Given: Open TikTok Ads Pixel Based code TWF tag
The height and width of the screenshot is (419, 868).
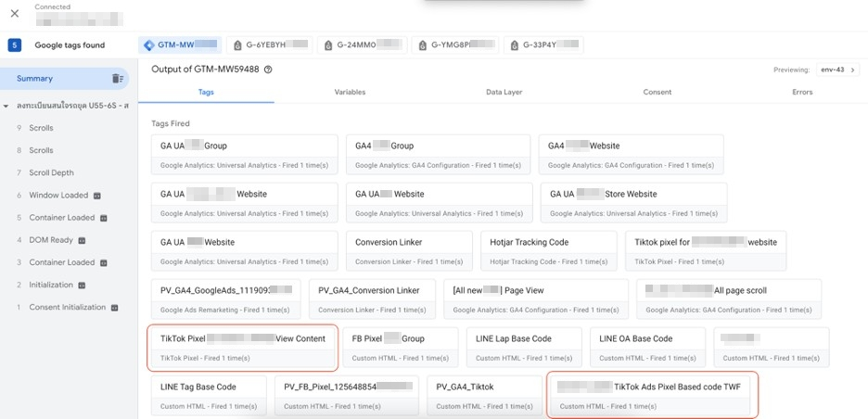Looking at the screenshot, I should pos(652,395).
